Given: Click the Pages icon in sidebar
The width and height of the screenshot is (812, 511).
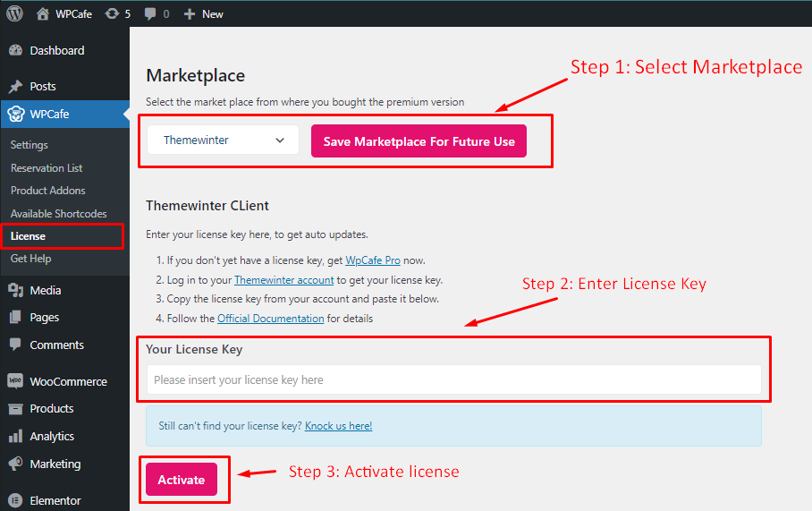Looking at the screenshot, I should [x=15, y=317].
